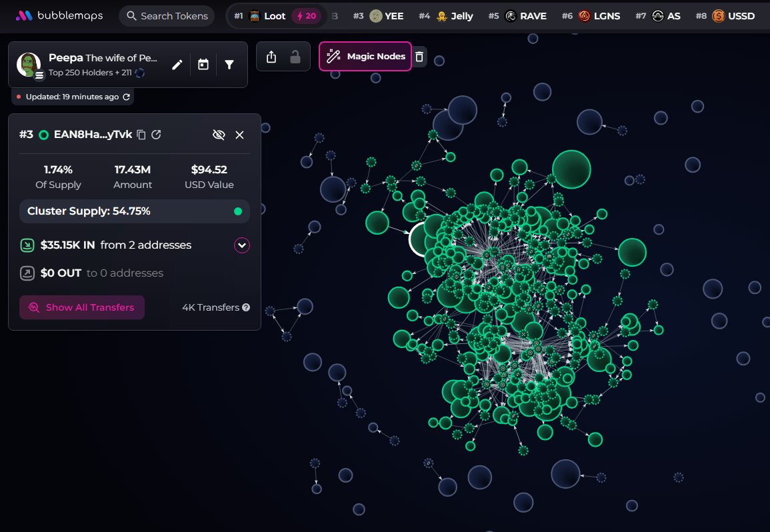Open address EAN8Ha...yTvk in external explorer
This screenshot has height=532, width=770.
coord(157,135)
